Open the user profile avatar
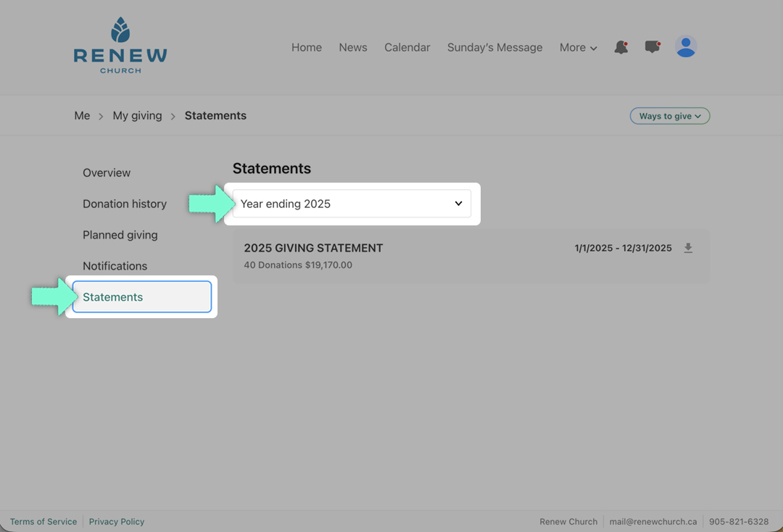Viewport: 783px width, 532px height. [x=686, y=47]
